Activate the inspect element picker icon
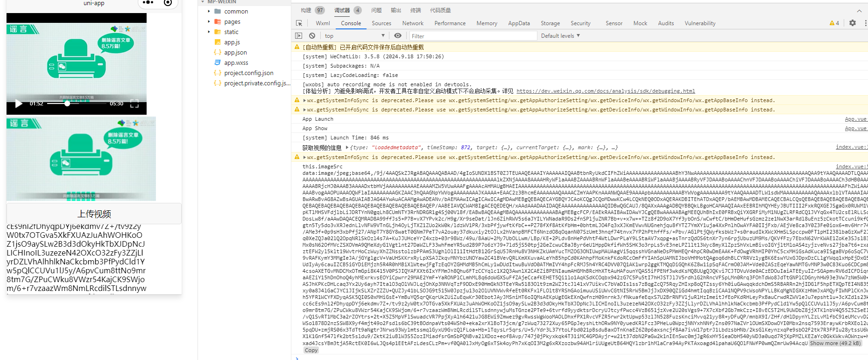 [299, 23]
